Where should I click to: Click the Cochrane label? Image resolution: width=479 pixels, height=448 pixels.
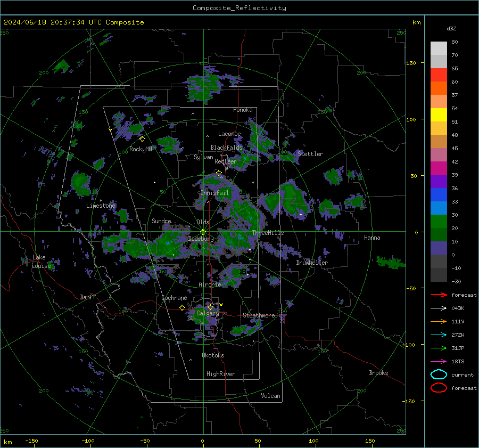pyautogui.click(x=174, y=298)
